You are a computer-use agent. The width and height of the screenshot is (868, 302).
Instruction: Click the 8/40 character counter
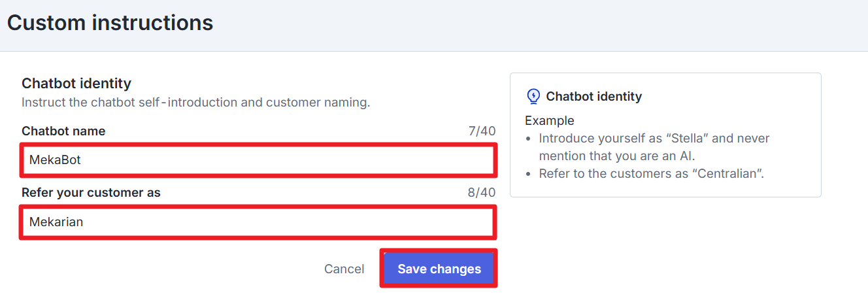pyautogui.click(x=482, y=193)
